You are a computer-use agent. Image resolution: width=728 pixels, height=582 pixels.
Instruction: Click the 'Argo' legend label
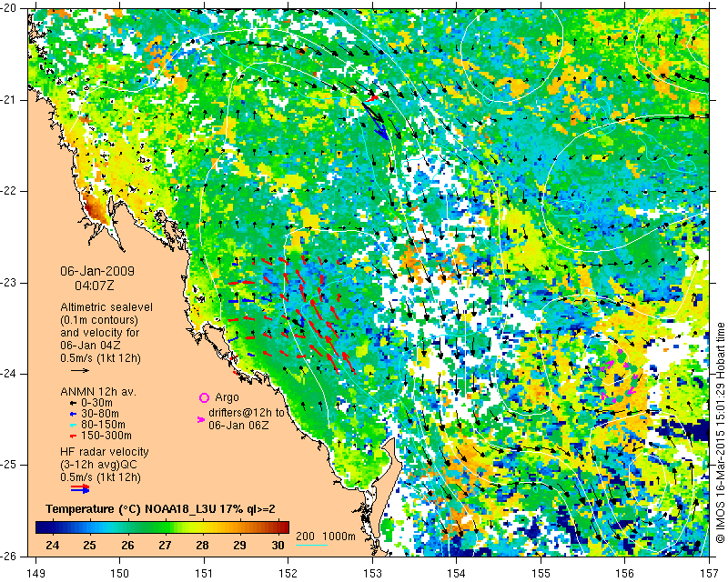[227, 397]
